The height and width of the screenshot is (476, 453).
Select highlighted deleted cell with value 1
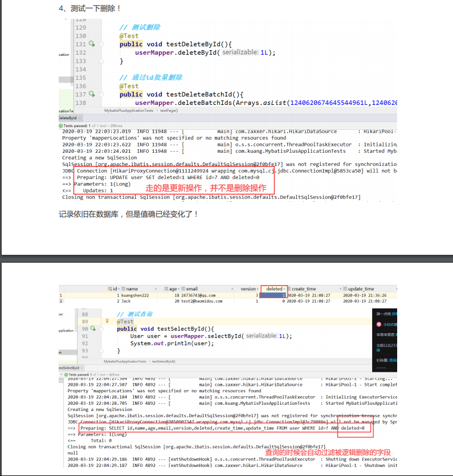tap(273, 295)
